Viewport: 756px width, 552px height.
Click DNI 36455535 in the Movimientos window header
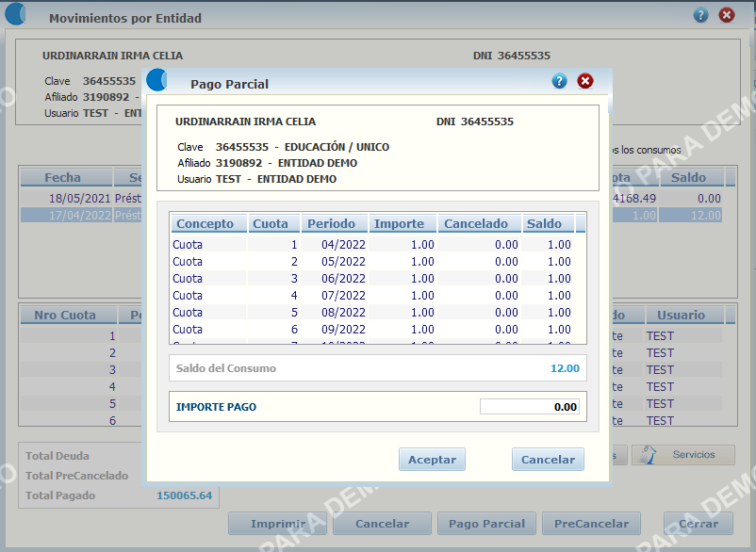click(x=512, y=56)
